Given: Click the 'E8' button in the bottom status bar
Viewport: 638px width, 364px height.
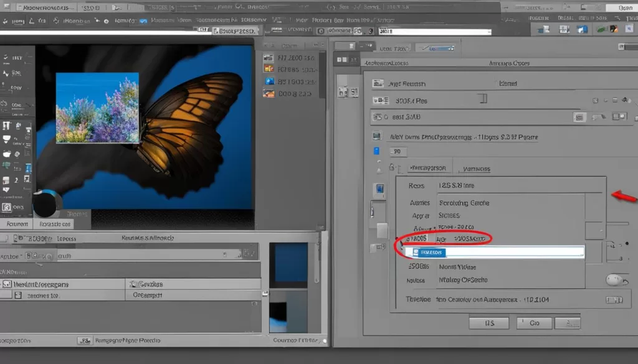Looking at the screenshot, I should pyautogui.click(x=85, y=340).
